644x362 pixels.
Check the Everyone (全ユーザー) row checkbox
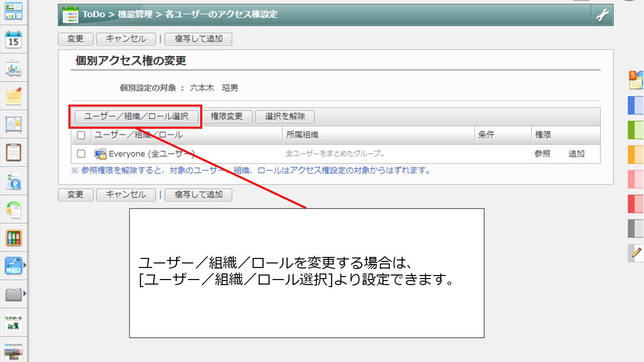(x=81, y=154)
